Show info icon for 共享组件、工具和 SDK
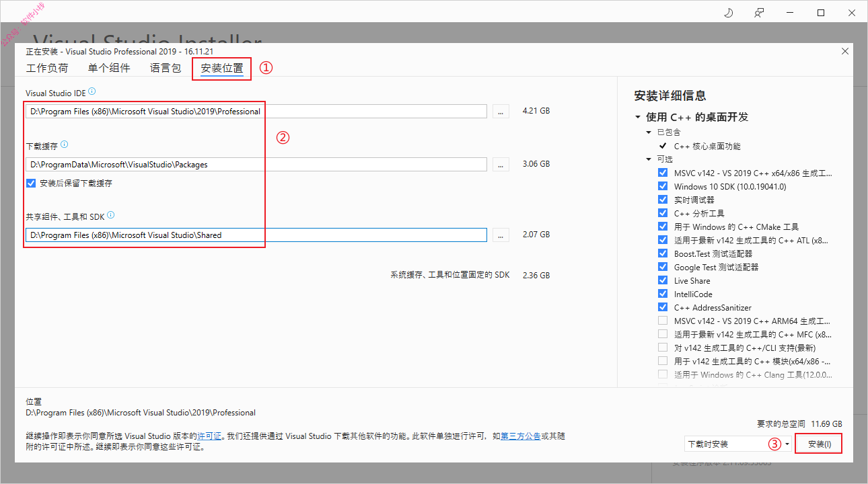 [x=110, y=216]
